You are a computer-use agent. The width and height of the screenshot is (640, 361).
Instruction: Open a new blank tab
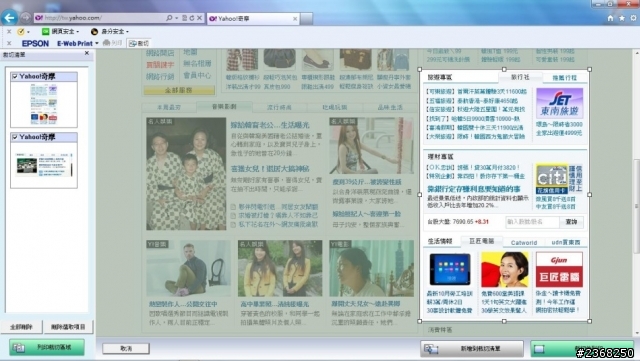pyautogui.click(x=307, y=19)
